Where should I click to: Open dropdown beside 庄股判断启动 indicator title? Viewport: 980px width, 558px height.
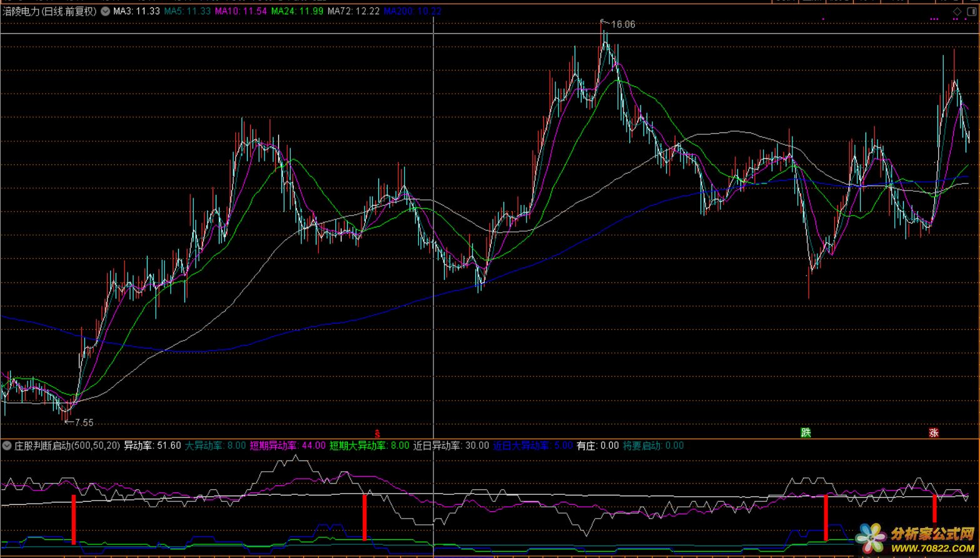click(x=7, y=446)
